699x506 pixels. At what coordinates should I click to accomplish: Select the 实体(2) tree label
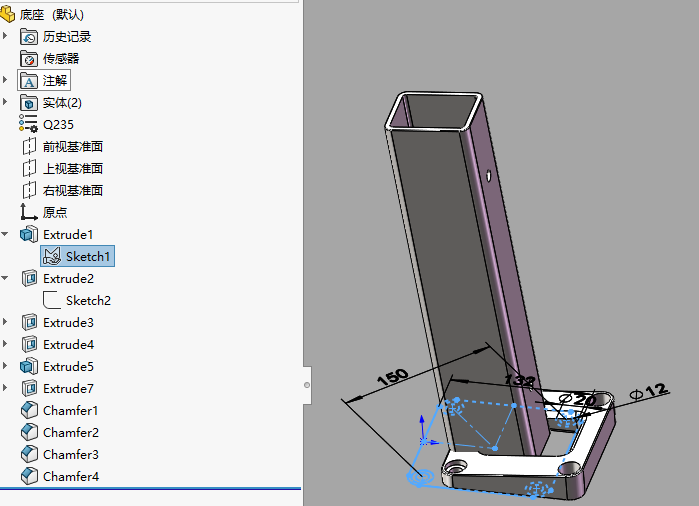(62, 103)
